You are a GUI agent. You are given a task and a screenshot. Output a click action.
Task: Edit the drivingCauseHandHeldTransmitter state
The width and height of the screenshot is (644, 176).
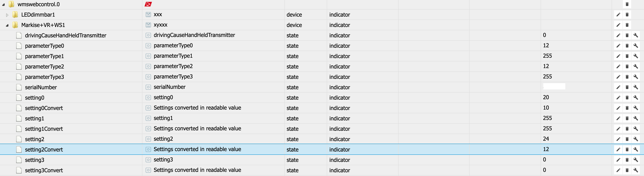click(618, 35)
